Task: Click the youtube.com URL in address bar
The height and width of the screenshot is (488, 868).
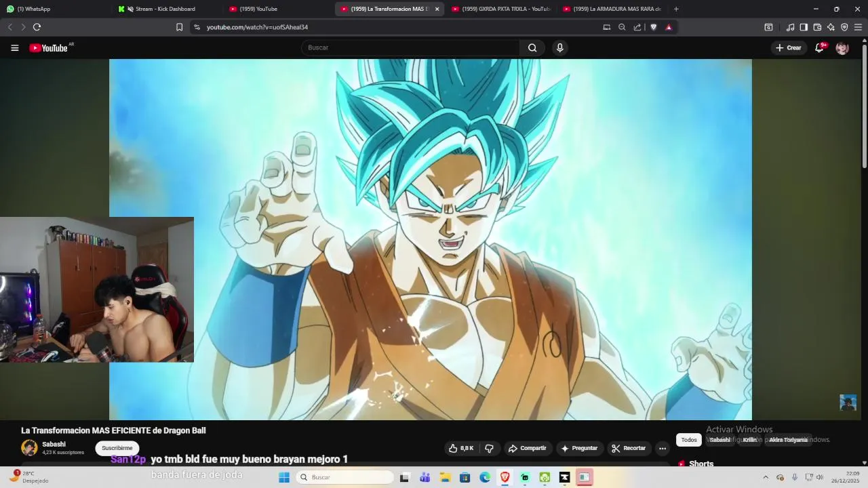Action: pos(257,27)
